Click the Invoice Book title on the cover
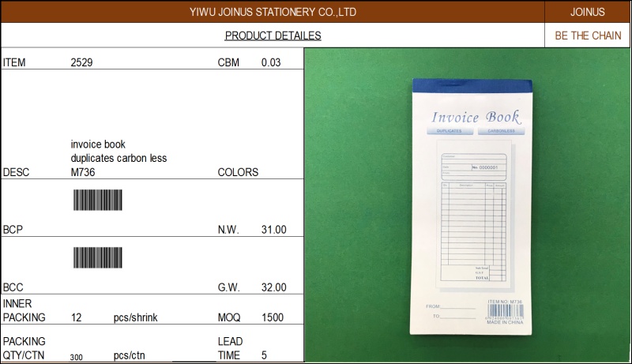Image resolution: width=632 pixels, height=364 pixels. click(475, 117)
